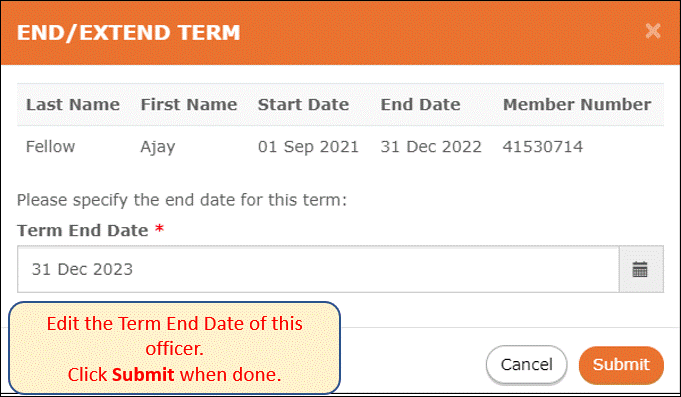Viewport: 681px width, 397px height.
Task: Click the last name Fellow cell
Action: tap(50, 147)
